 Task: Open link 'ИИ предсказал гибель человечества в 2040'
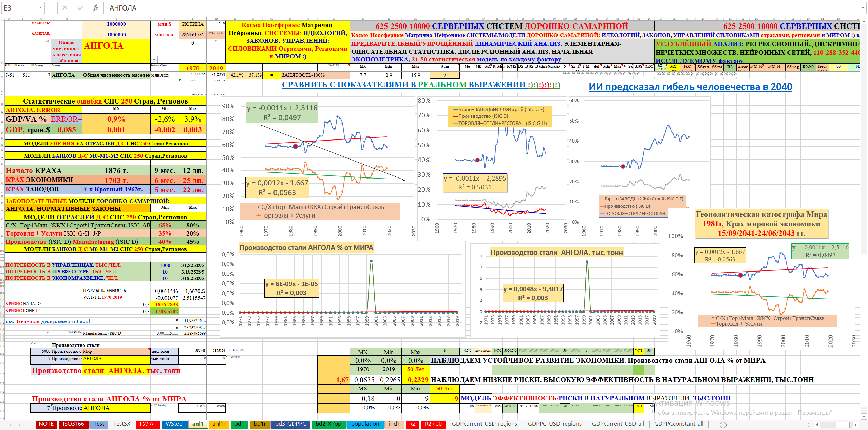690,87
